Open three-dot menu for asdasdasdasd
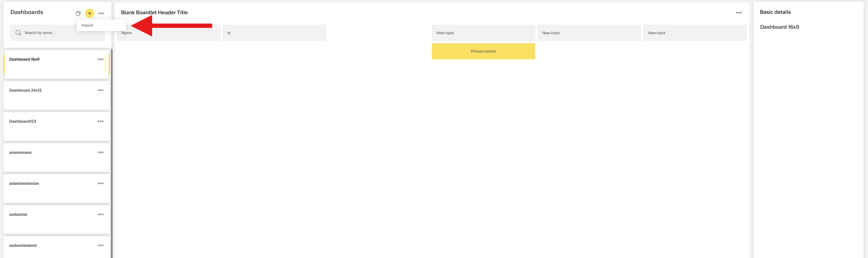The width and height of the screenshot is (868, 258). pos(100,245)
